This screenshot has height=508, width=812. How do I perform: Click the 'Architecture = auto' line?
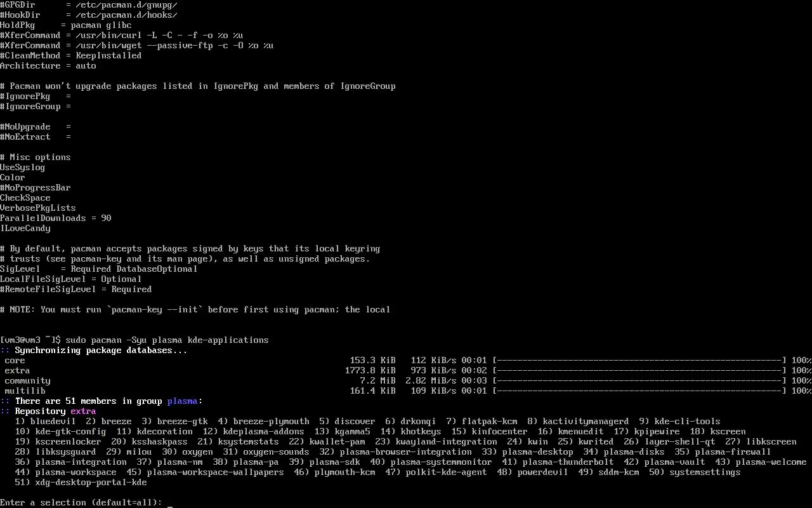coord(48,66)
